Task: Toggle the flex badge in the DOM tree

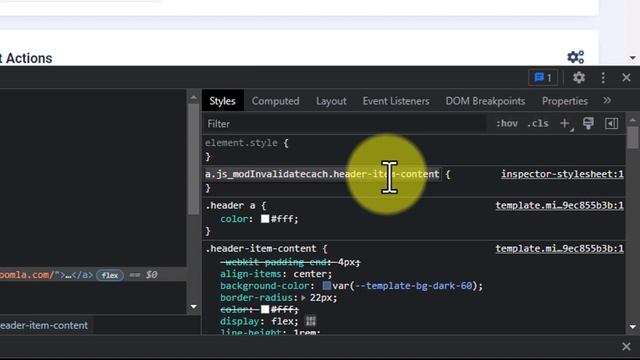Action: (110, 275)
